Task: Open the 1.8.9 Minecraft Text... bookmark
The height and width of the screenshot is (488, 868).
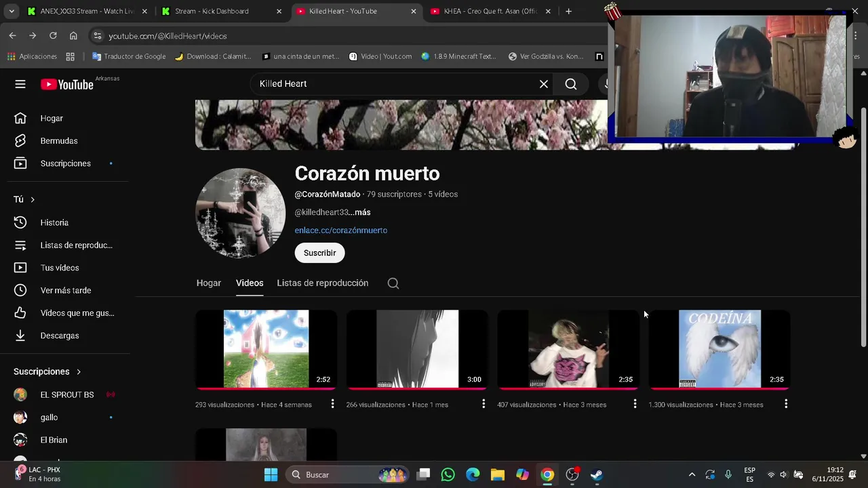Action: coord(458,56)
